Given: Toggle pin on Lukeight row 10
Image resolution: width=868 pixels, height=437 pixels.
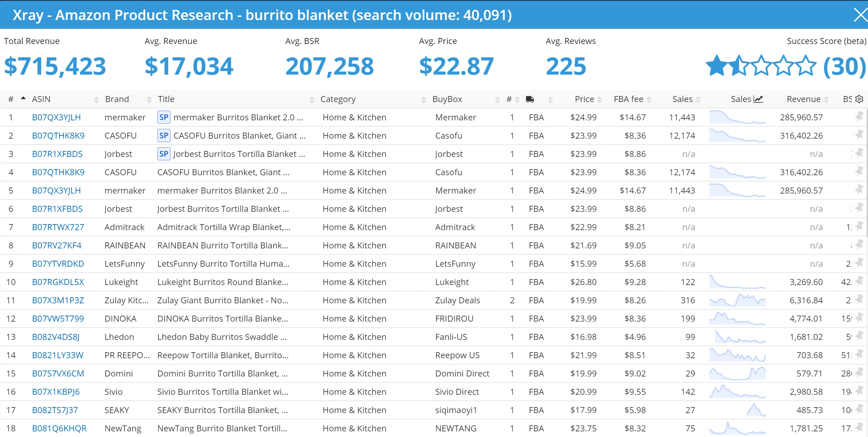Looking at the screenshot, I should (x=859, y=281).
